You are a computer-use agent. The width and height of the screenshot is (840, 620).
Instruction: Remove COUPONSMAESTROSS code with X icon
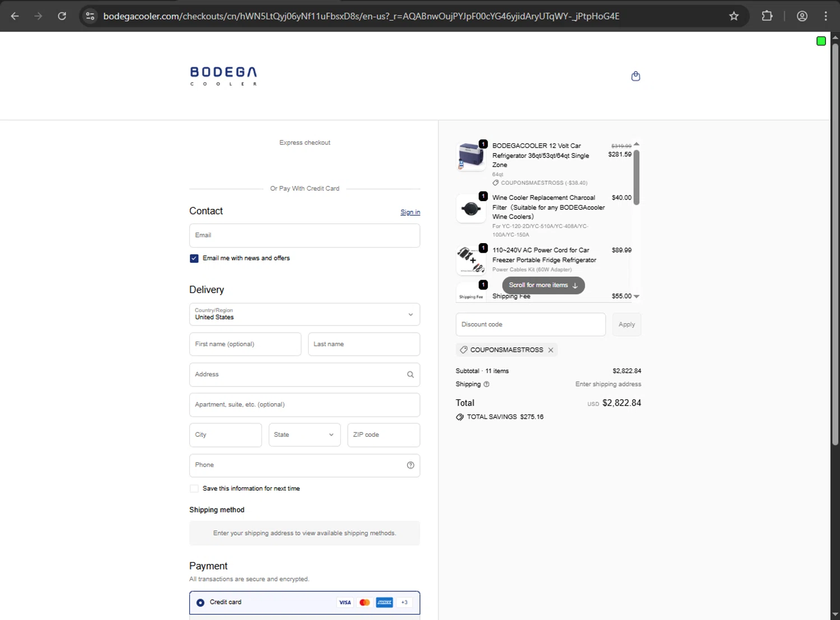(551, 350)
